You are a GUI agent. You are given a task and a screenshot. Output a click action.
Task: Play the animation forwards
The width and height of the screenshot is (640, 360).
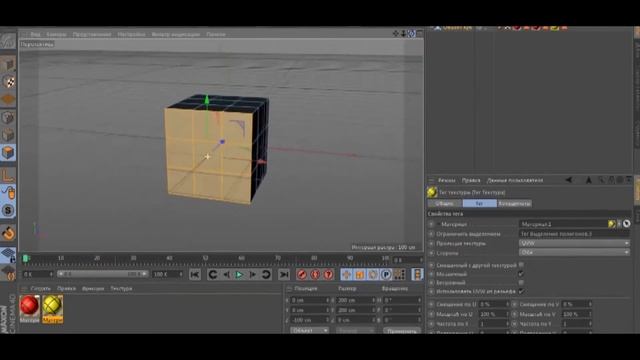tap(239, 275)
